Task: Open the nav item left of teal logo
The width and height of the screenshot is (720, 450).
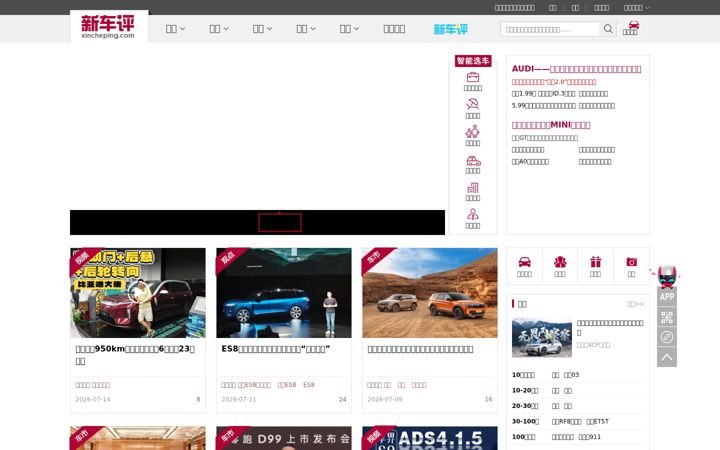Action: pyautogui.click(x=394, y=29)
